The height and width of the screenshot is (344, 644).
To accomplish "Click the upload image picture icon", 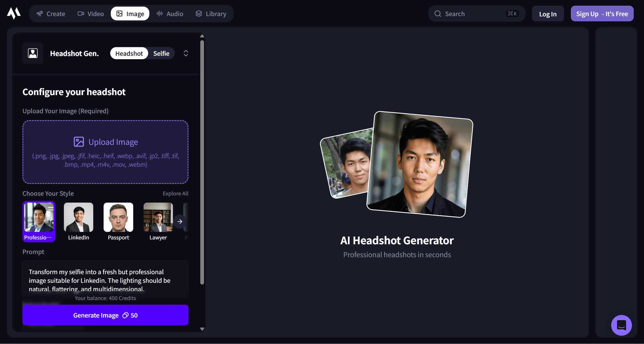I will point(79,142).
